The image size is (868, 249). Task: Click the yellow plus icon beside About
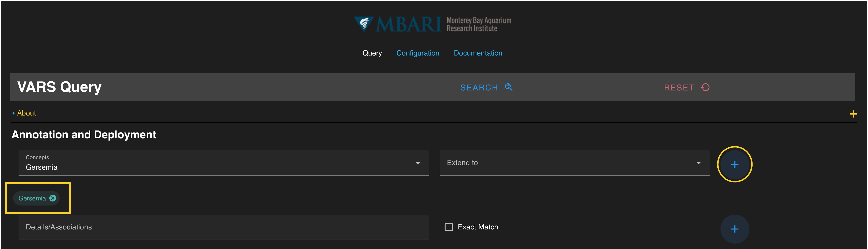[853, 114]
